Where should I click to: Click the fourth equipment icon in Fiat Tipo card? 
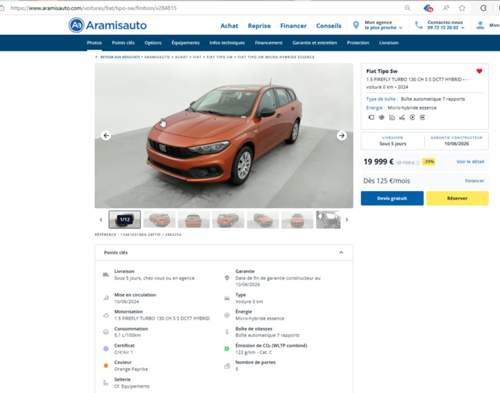[402, 117]
